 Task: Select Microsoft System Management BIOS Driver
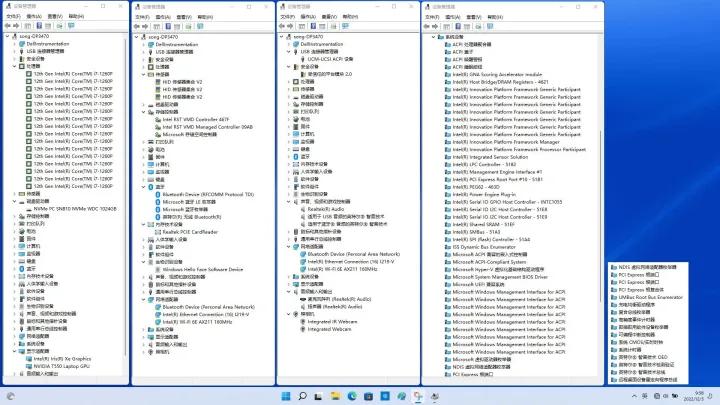[x=500, y=277]
